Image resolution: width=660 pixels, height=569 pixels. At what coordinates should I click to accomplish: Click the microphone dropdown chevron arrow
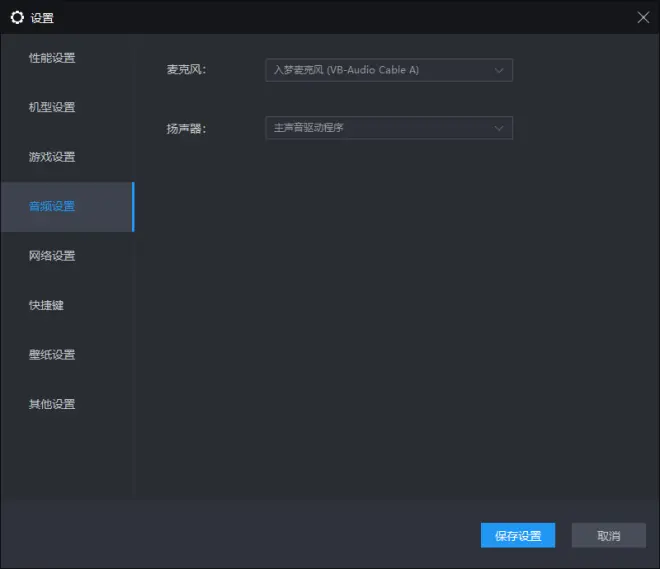499,70
